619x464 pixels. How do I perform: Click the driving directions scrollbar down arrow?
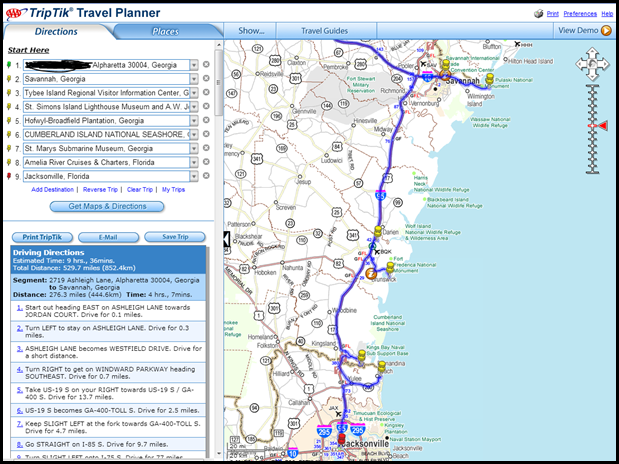[x=218, y=455]
